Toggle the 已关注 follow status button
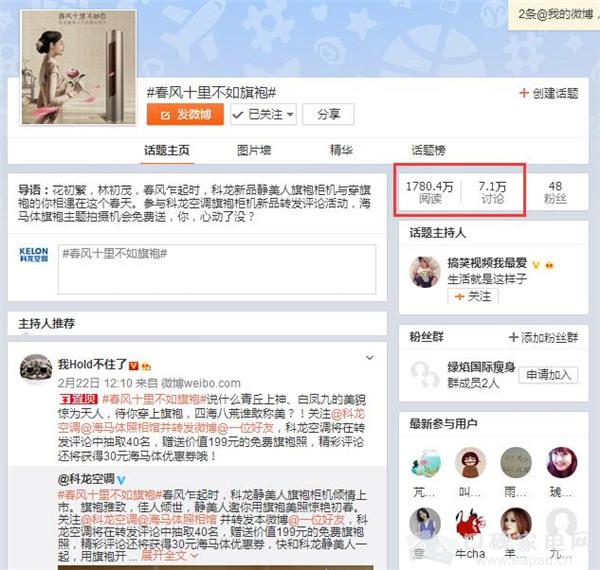Screen dimensions: 600x570 pos(263,114)
